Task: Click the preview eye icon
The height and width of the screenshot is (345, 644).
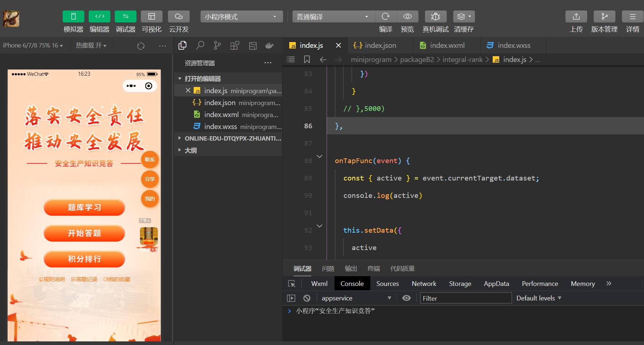Action: pos(407,17)
